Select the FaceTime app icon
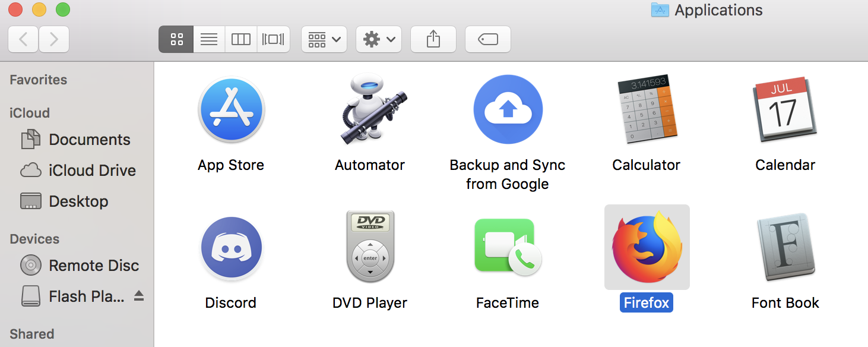 coord(508,248)
